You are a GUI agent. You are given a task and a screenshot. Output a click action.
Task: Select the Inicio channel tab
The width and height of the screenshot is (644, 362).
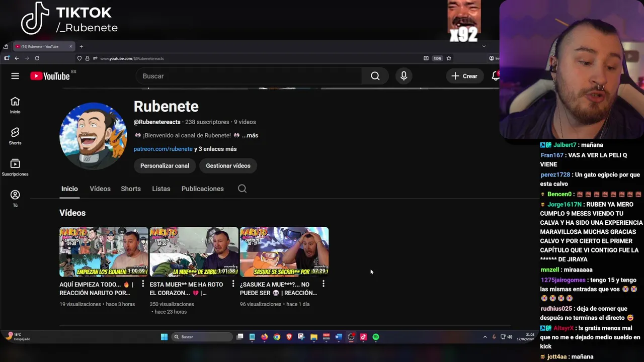coord(69,189)
